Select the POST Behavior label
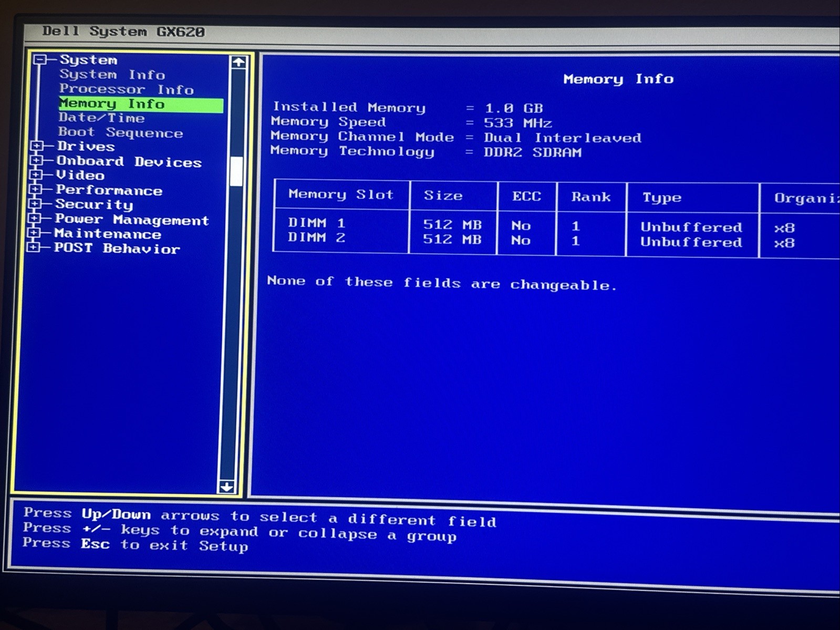The image size is (840, 630). (x=117, y=248)
